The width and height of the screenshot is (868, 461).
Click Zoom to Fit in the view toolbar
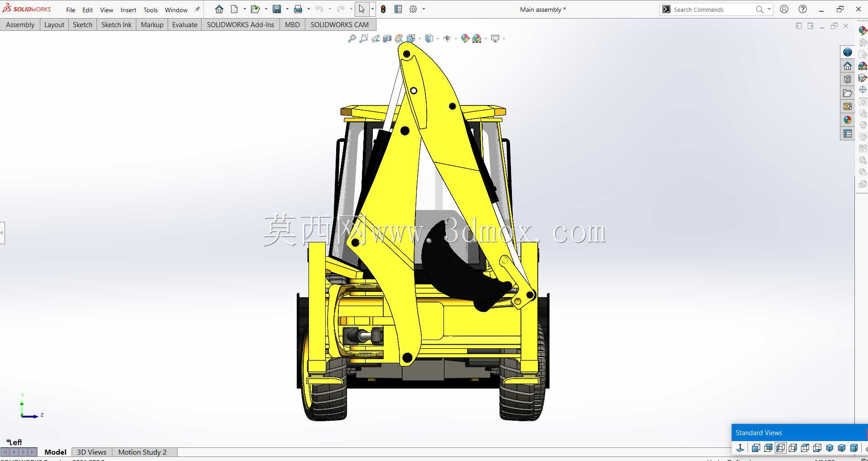[352, 38]
